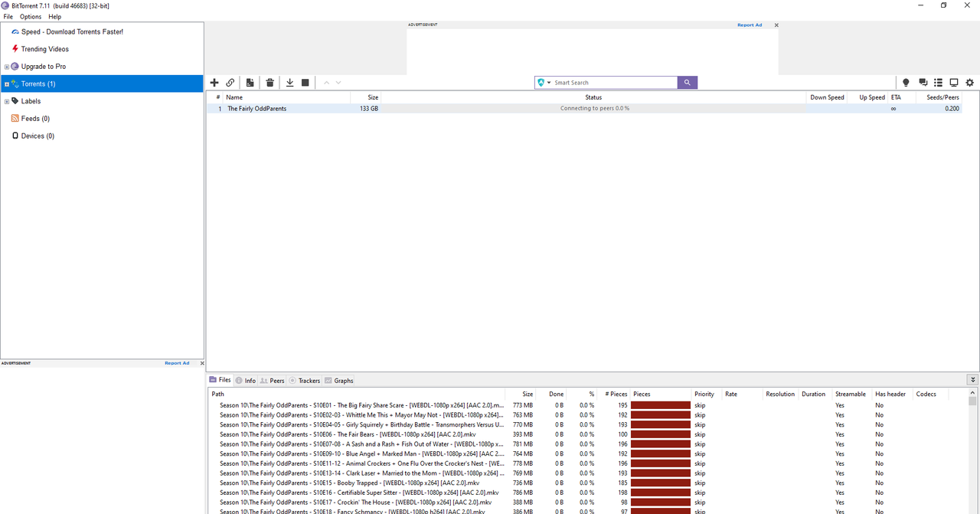The height and width of the screenshot is (514, 980).
Task: Select the S10E15 Booby Trapped file
Action: click(349, 483)
